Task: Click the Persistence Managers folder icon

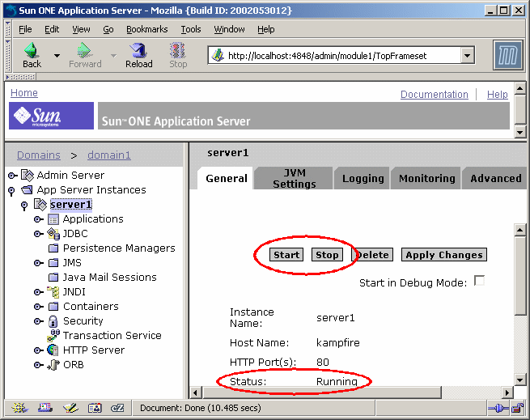Action: point(53,248)
